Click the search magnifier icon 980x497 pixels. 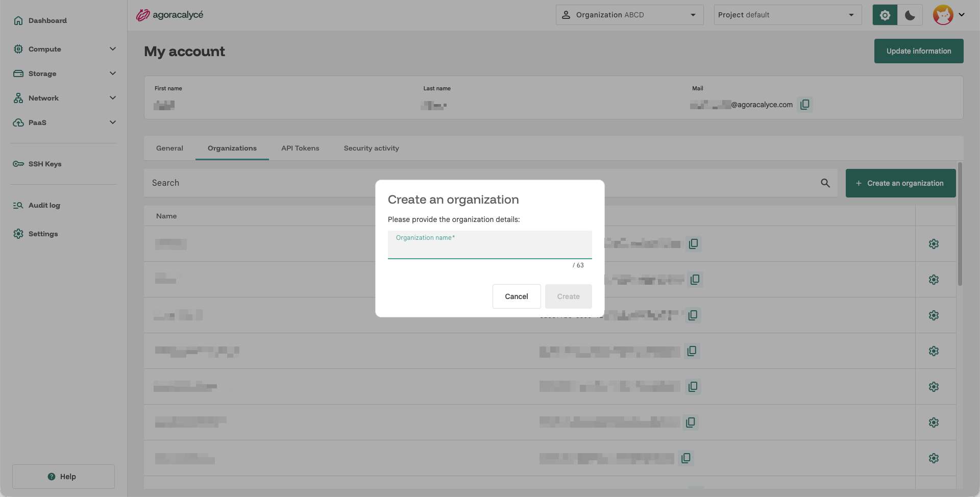pos(825,183)
